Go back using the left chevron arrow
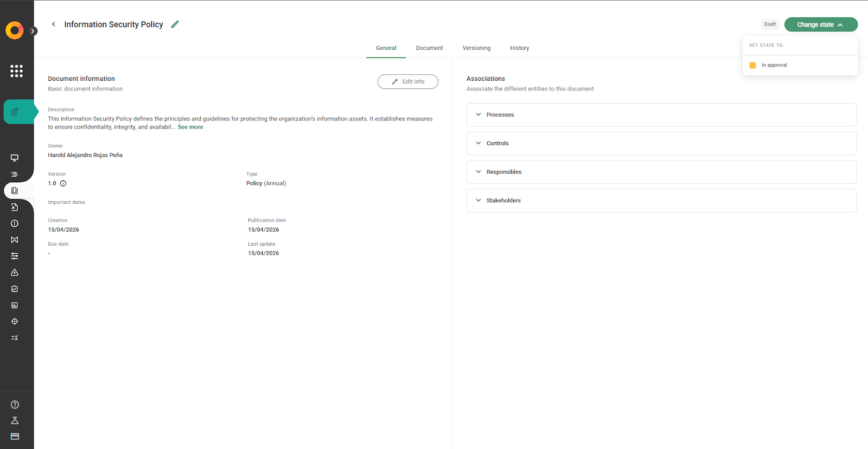 point(53,24)
